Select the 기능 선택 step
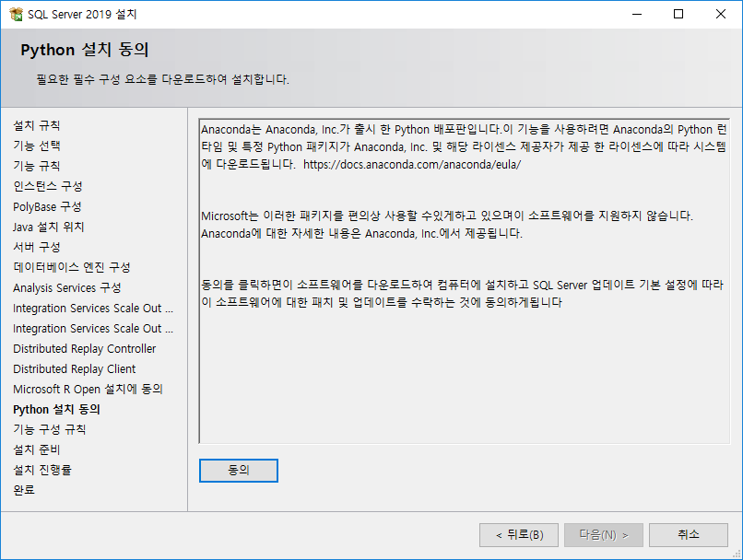Image resolution: width=743 pixels, height=560 pixels. [37, 146]
